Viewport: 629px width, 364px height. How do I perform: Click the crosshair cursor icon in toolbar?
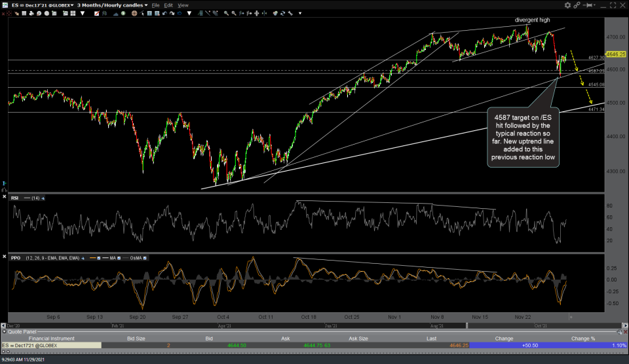click(x=9, y=13)
